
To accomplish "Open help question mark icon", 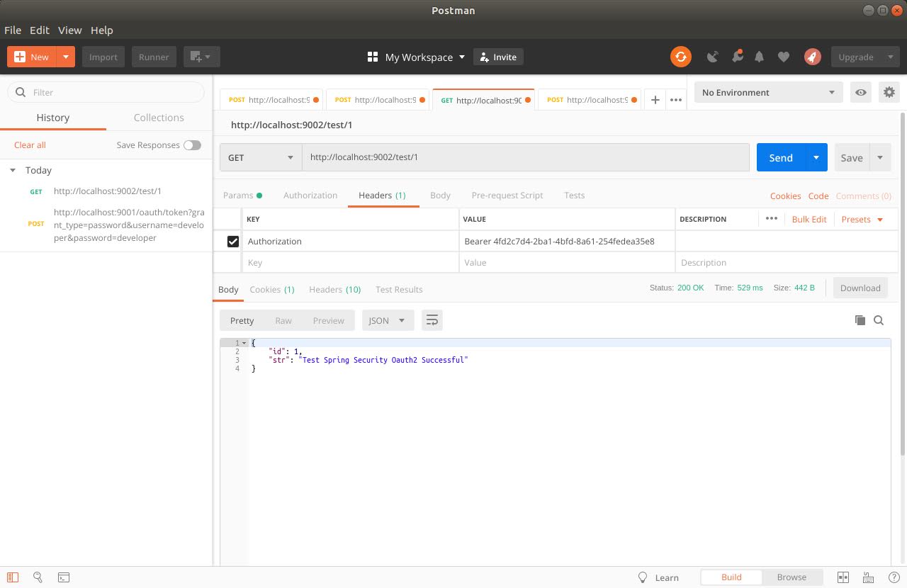I will pos(894,577).
